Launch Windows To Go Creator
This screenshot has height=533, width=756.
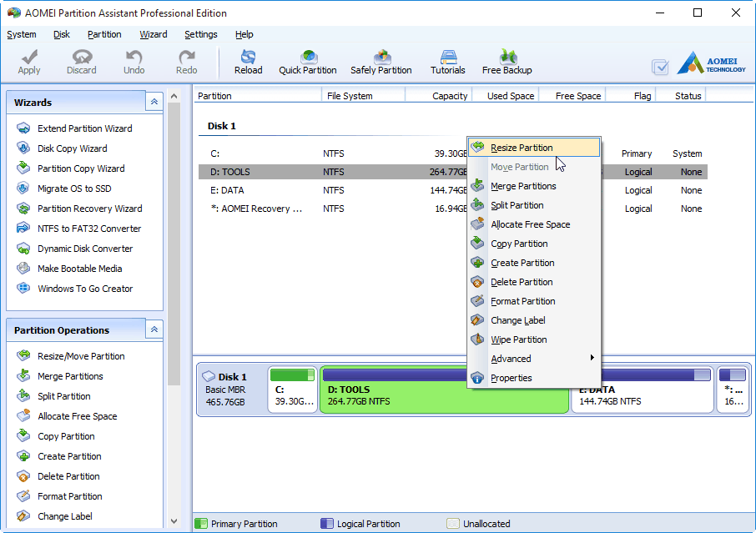click(x=84, y=289)
